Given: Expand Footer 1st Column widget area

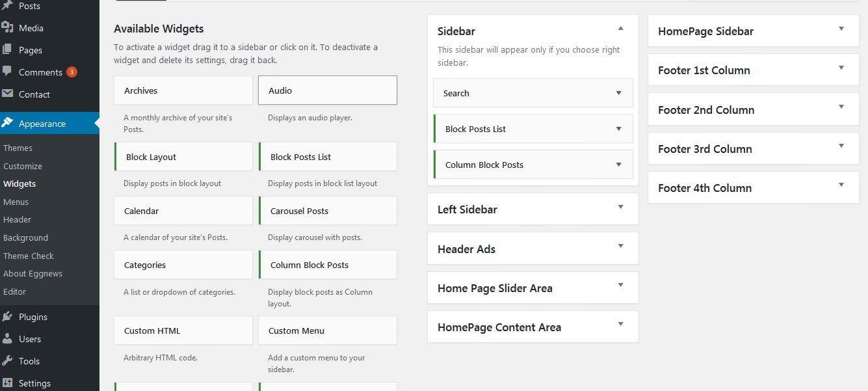Looking at the screenshot, I should click(841, 68).
